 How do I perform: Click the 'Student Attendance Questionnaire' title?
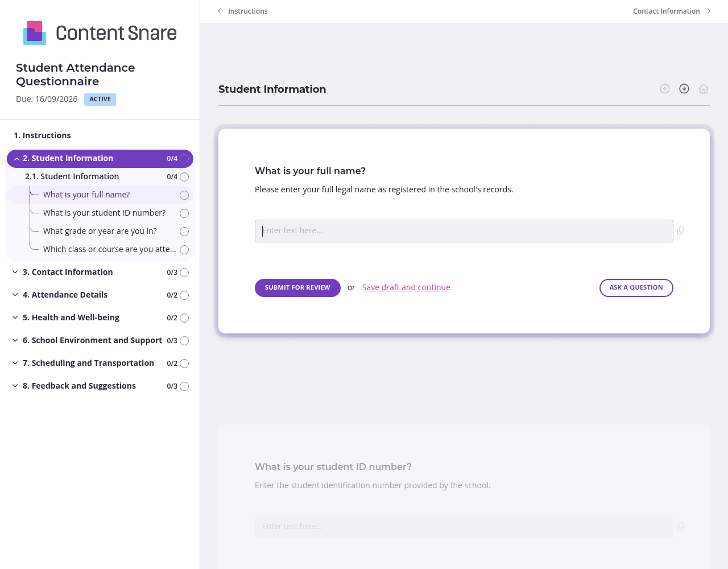point(76,75)
